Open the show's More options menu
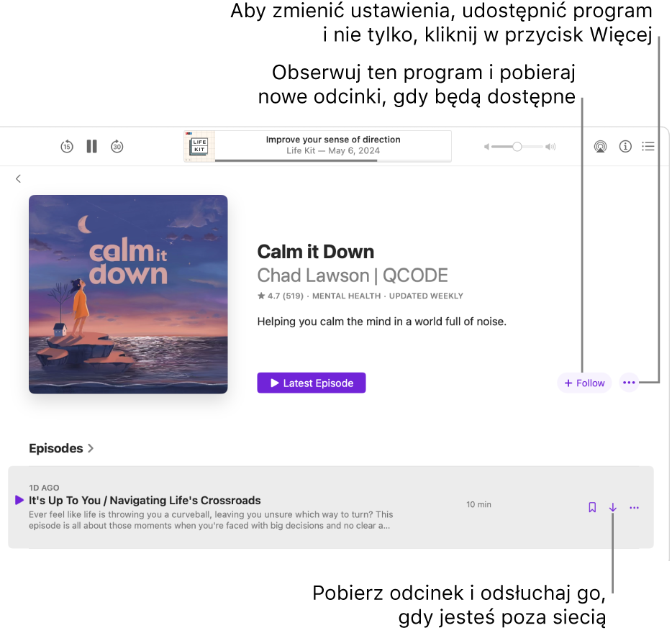672x633 pixels. pos(629,383)
